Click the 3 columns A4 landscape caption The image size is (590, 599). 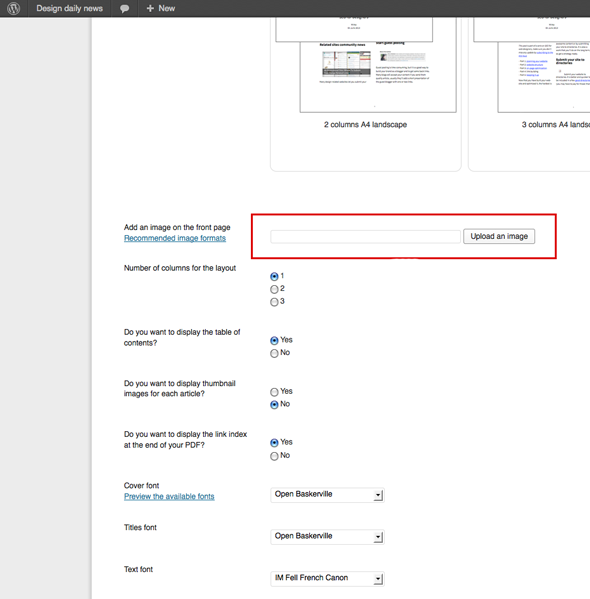tap(556, 125)
